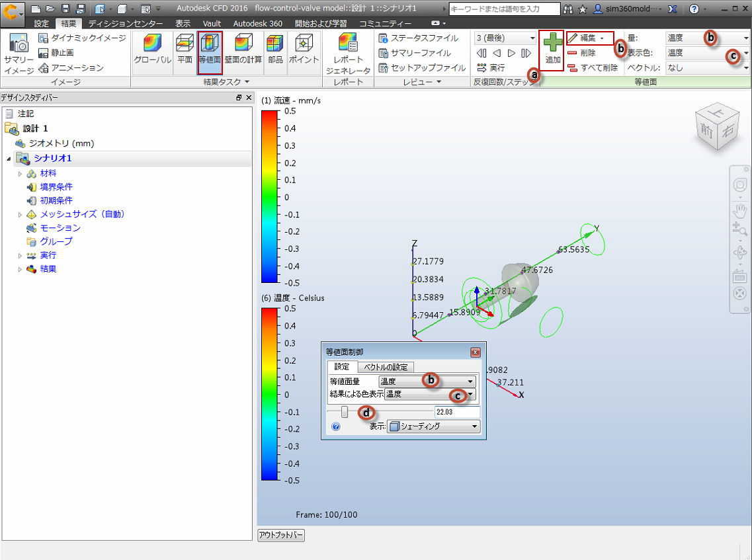Open iteration 3 (最後) dropdown
The width and height of the screenshot is (752, 560).
click(505, 38)
